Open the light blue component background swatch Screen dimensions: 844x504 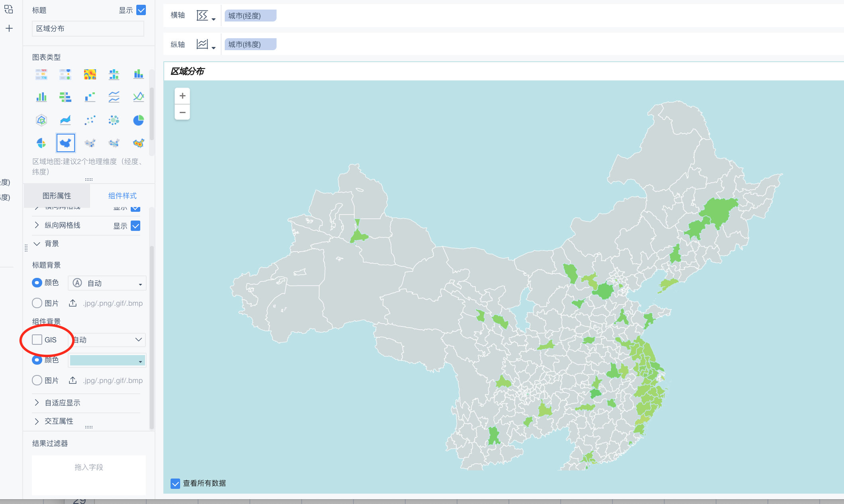click(107, 360)
